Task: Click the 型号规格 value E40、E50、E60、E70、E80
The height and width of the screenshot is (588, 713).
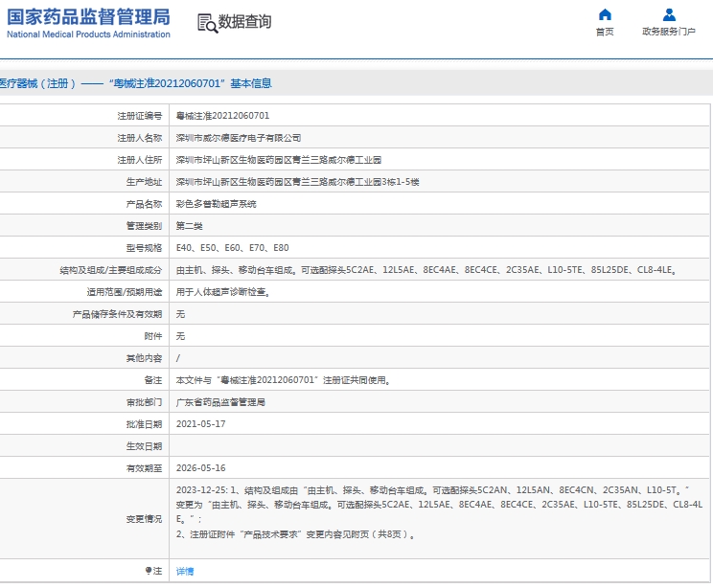Action: (x=232, y=248)
